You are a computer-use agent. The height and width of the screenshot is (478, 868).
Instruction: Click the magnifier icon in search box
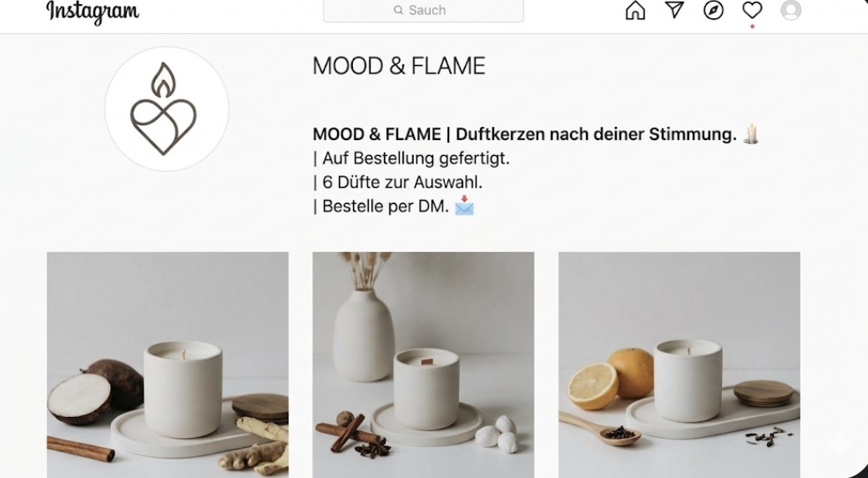[398, 10]
